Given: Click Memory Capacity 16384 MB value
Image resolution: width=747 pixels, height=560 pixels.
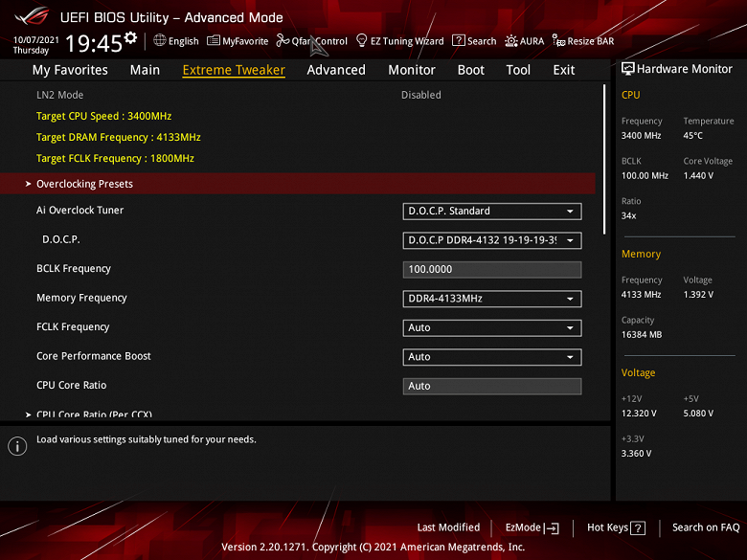Looking at the screenshot, I should 642,335.
